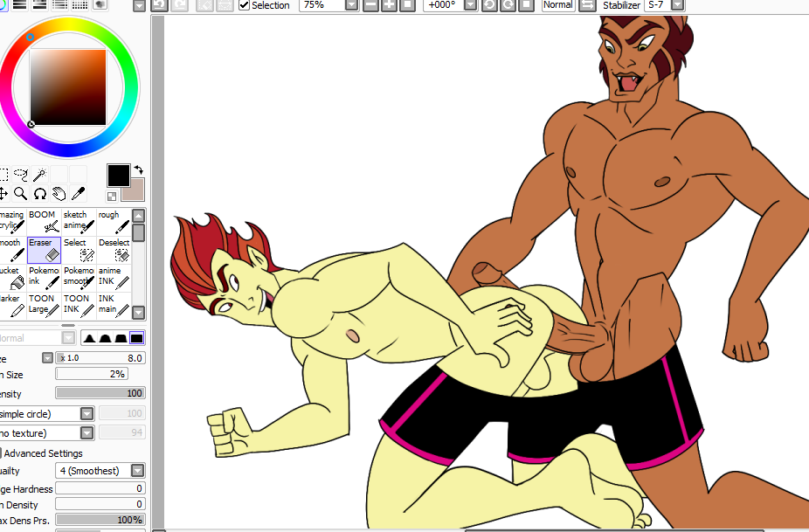The height and width of the screenshot is (532, 809).
Task: Select the Magic Wand tool
Action: click(39, 175)
